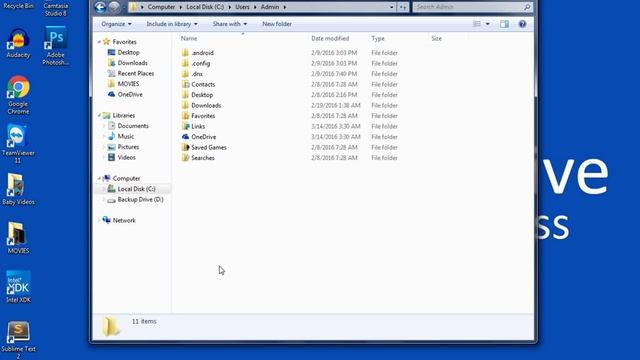Select Local Disk (C:) in navigation pane

coord(136,189)
